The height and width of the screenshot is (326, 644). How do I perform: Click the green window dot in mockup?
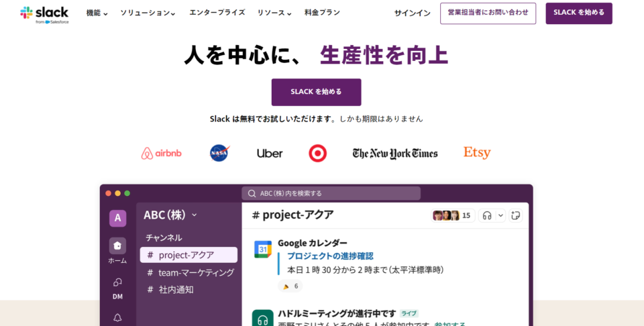(127, 193)
